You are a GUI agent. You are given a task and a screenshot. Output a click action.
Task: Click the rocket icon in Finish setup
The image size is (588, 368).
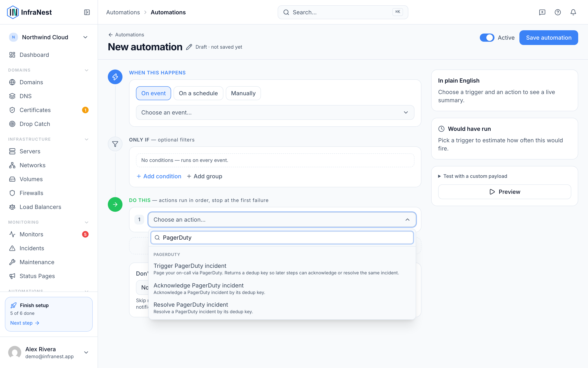14,305
